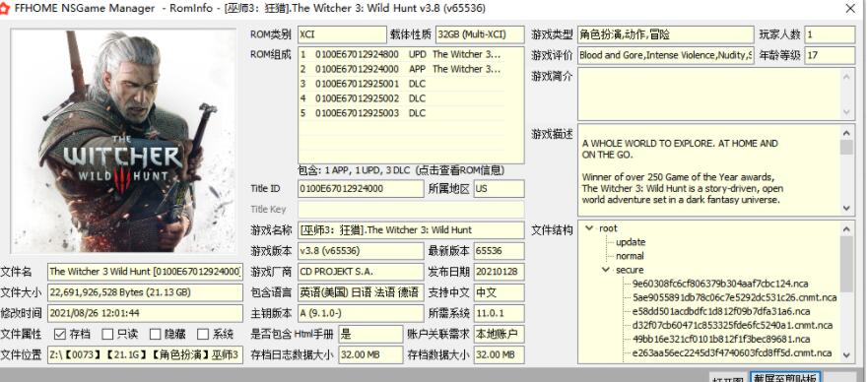
Task: Select the update folder in file tree
Action: pos(631,242)
